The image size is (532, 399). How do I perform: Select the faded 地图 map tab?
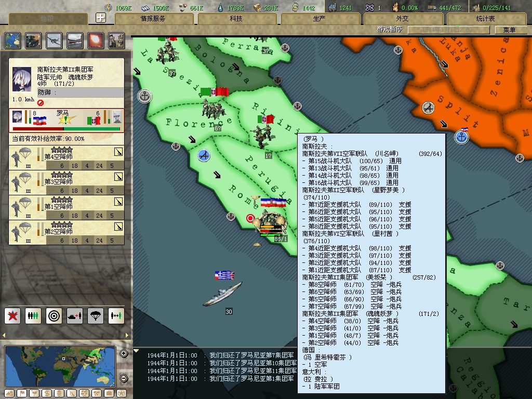(x=47, y=19)
